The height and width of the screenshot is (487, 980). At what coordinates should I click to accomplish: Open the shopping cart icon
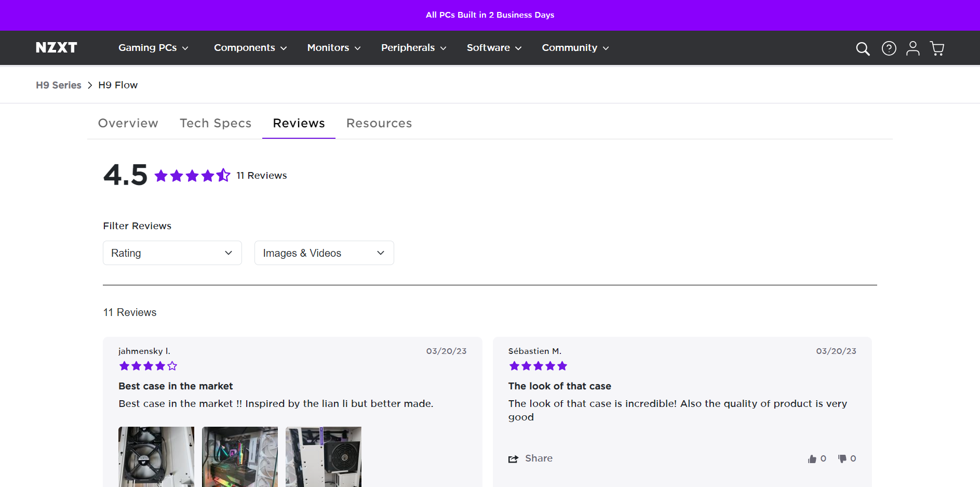tap(937, 48)
